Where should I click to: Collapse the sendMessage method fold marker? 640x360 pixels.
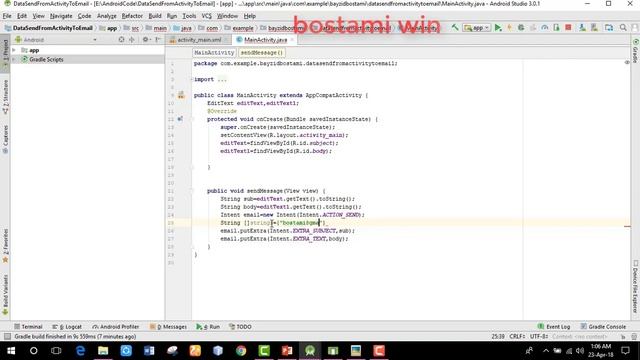click(x=192, y=191)
